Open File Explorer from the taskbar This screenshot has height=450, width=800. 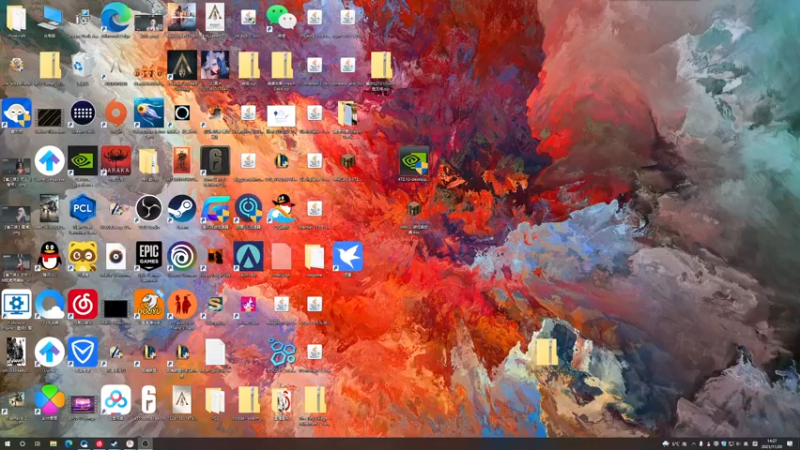[x=53, y=444]
